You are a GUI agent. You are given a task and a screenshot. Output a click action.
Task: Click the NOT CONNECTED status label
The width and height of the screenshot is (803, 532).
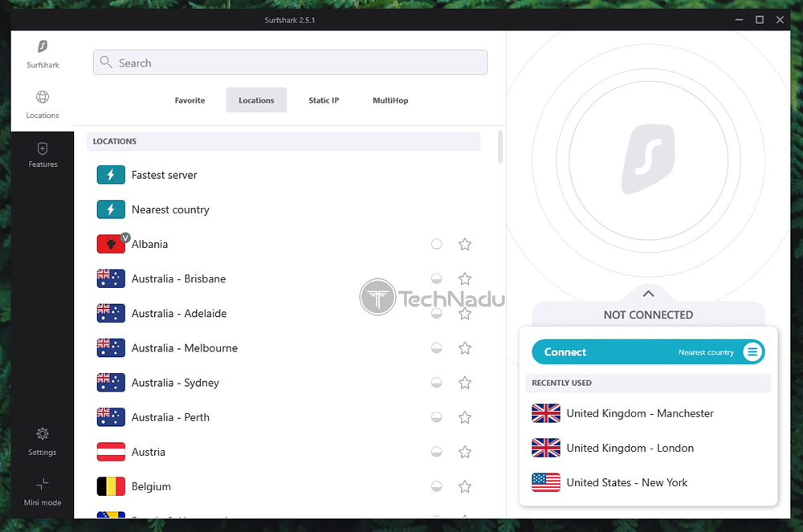coord(648,315)
